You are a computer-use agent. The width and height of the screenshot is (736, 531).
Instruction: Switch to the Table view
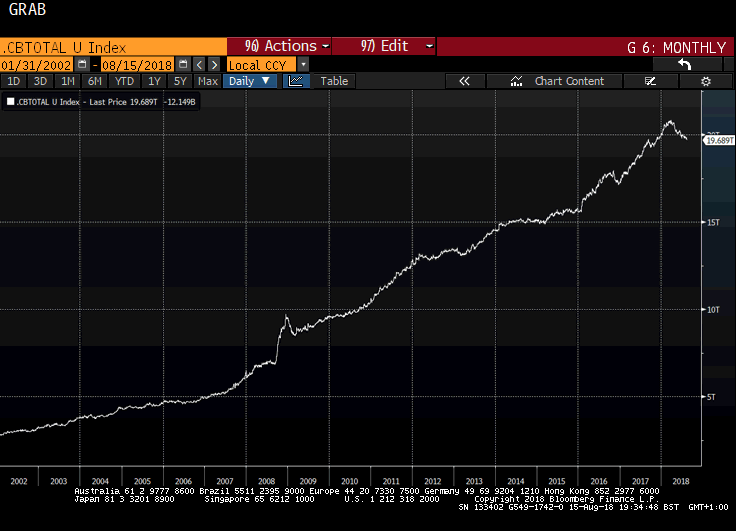[334, 81]
